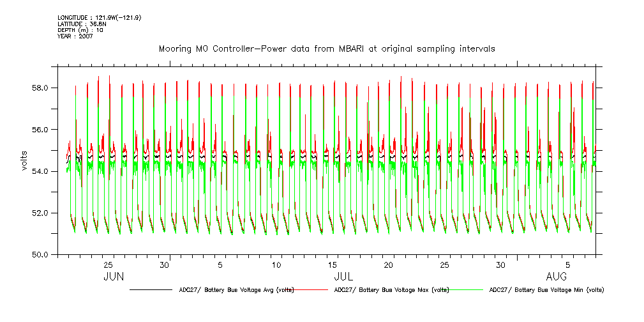644x322 pixels.
Task: Select the 58.0 y-axis tick label
Action: click(42, 88)
